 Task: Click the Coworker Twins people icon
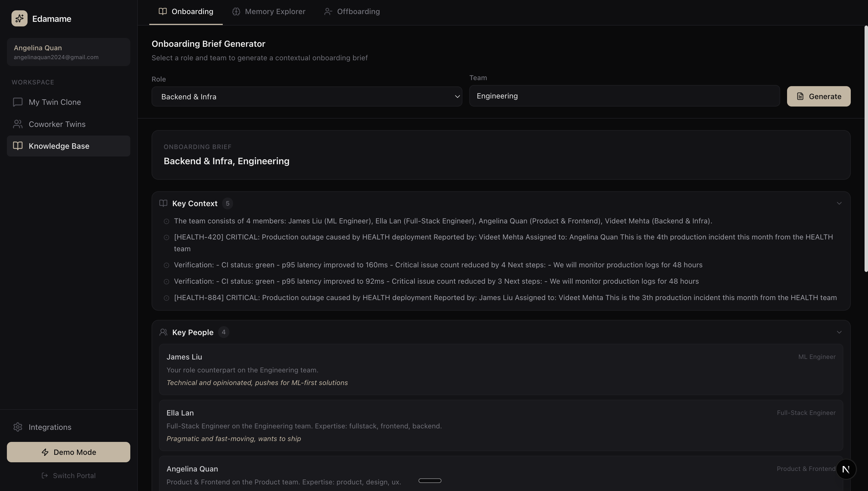[x=18, y=124]
